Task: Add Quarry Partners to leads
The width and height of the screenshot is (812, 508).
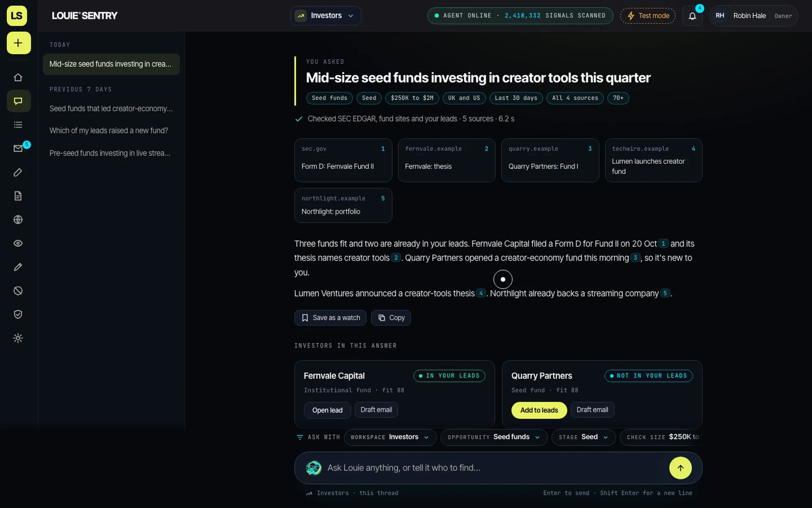Action: [539, 410]
